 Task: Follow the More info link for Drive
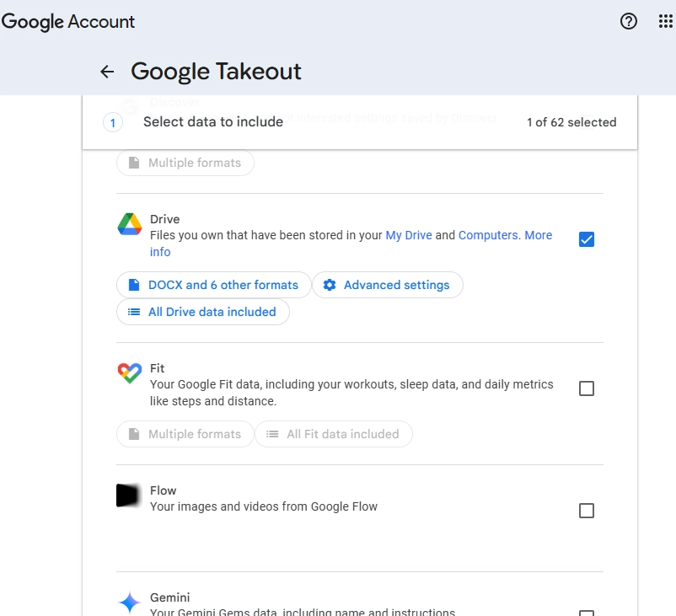point(538,235)
